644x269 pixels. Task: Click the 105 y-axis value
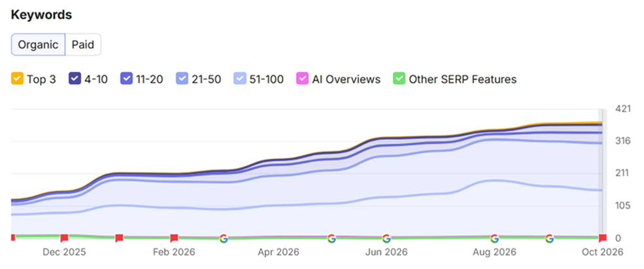click(623, 206)
